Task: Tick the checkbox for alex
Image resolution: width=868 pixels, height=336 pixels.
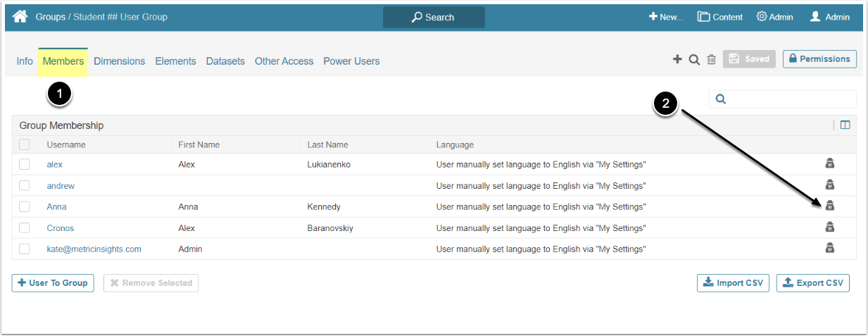Action: [x=25, y=164]
